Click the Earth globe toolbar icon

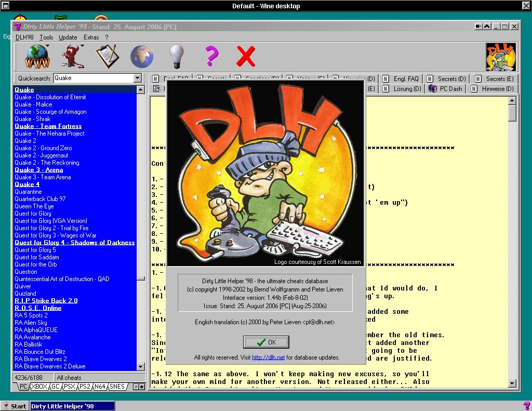[x=141, y=56]
